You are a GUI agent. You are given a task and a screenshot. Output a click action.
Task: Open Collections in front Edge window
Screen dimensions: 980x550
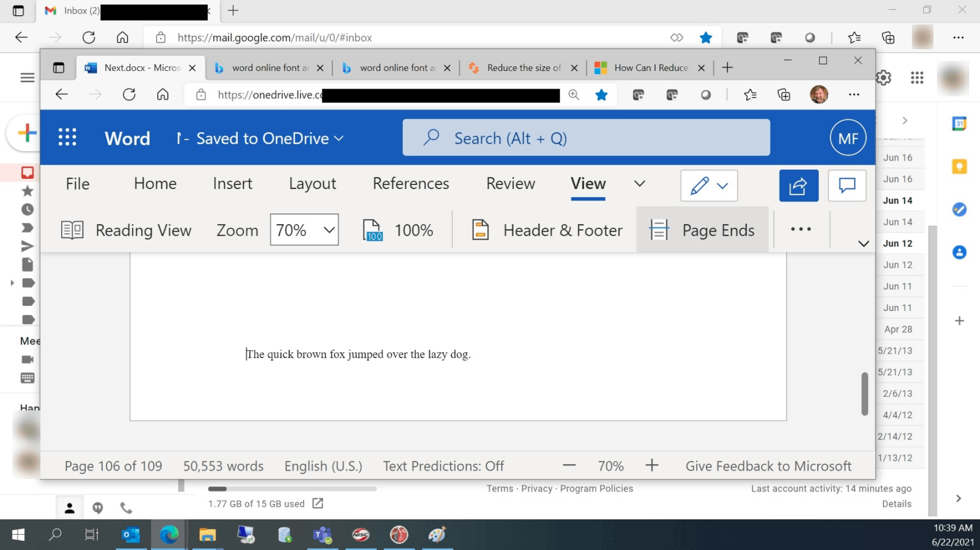784,95
